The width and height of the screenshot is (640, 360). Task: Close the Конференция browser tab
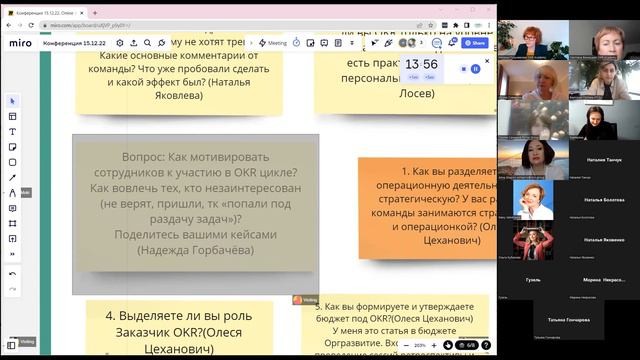coord(82,13)
